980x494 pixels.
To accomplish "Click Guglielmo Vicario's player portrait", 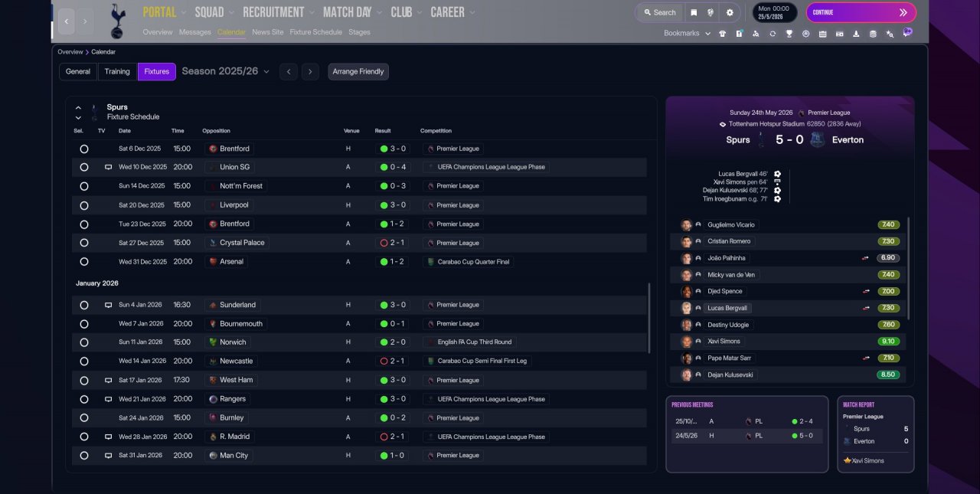I will point(687,225).
